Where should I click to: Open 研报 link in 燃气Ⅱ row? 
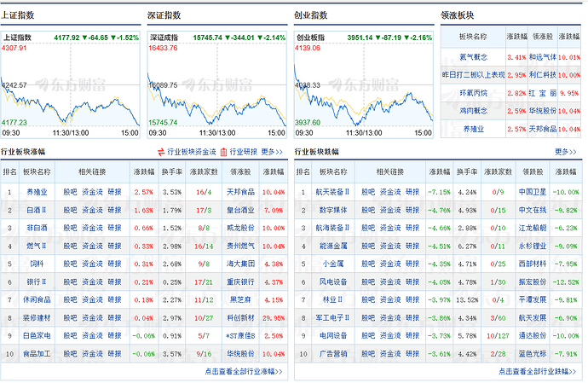point(114,246)
